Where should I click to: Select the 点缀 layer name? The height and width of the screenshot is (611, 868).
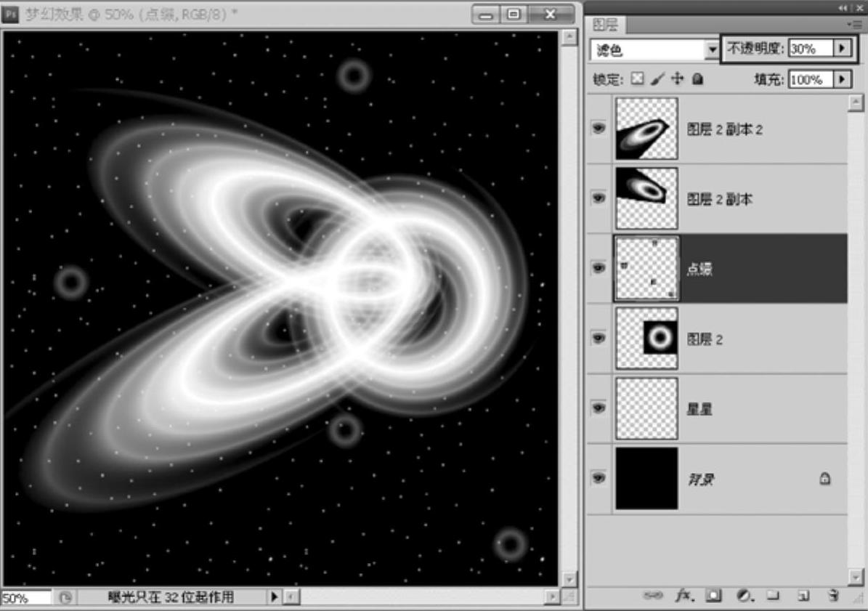click(x=699, y=270)
